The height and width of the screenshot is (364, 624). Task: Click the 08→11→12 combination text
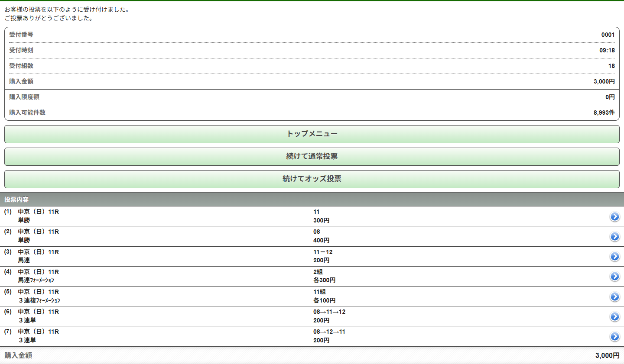[329, 312]
